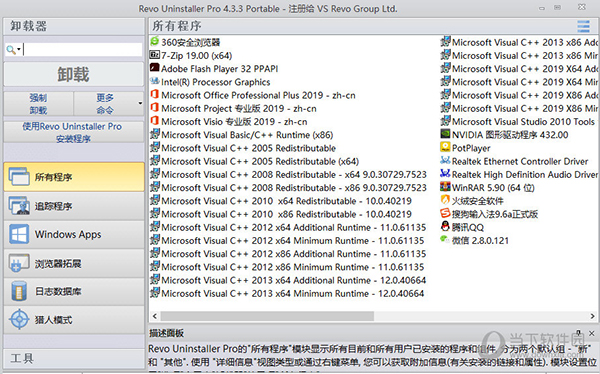Select Microsoft Visual C++ 2019 X64 Additional entry
Image resolution: width=600 pixels, height=374 pixels.
pyautogui.click(x=520, y=69)
